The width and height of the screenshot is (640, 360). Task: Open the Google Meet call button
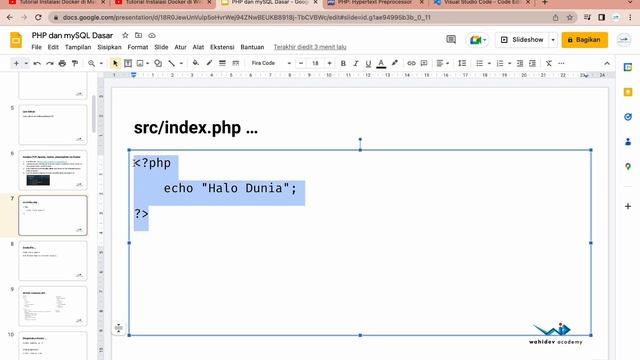(x=477, y=40)
